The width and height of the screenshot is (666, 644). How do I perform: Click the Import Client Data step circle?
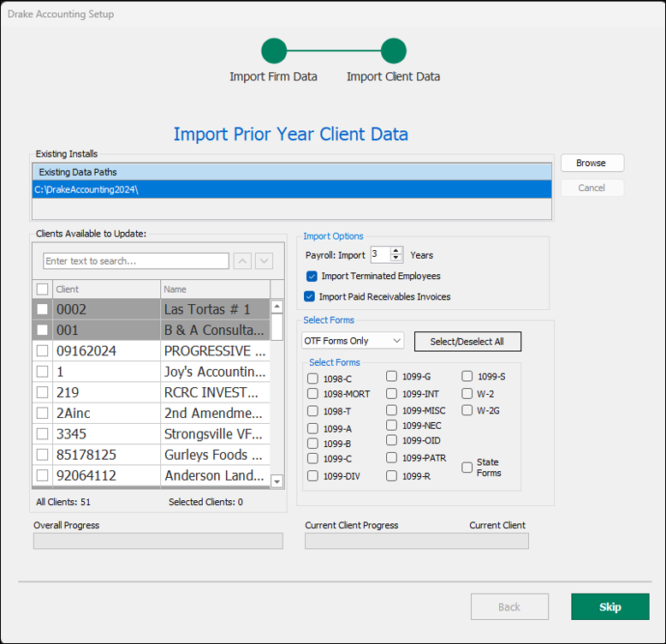pos(393,51)
